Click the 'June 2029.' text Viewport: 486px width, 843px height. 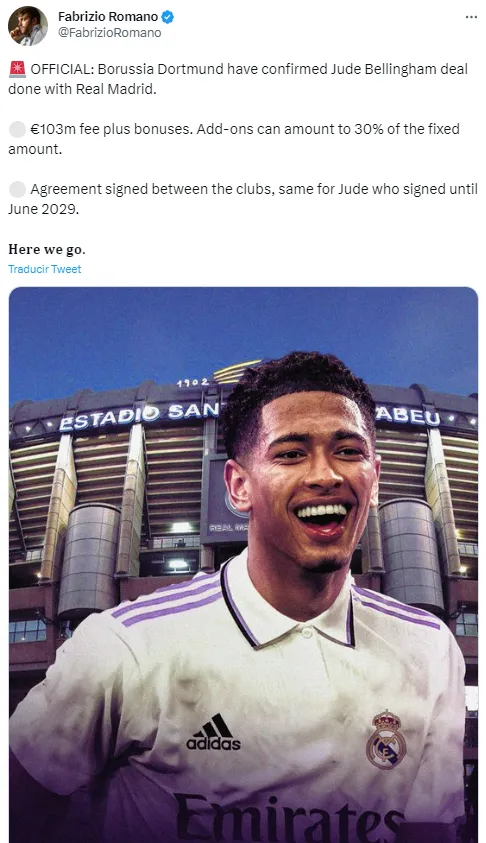[44, 210]
